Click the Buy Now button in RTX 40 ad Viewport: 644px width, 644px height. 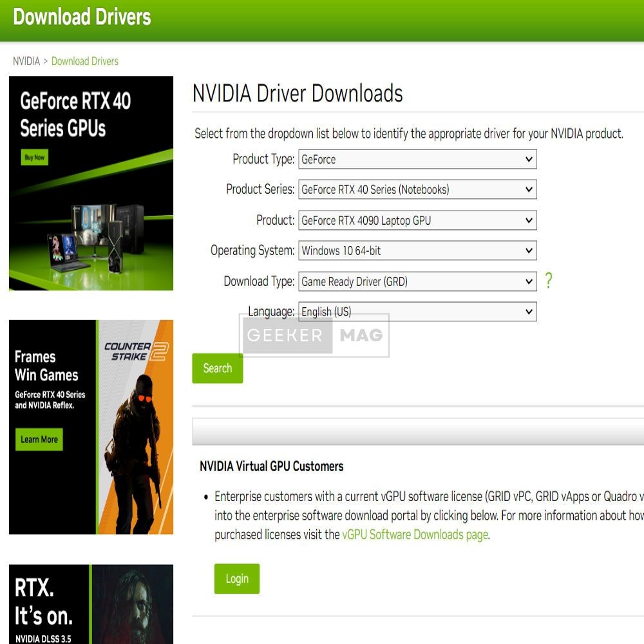point(35,157)
